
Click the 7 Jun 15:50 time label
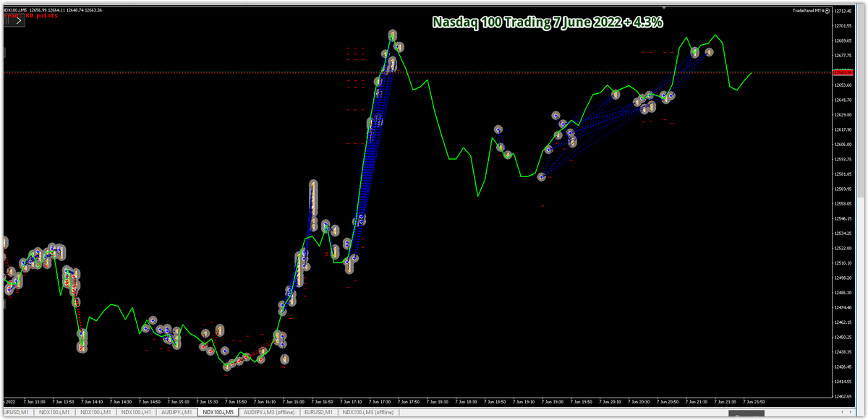tap(236, 401)
